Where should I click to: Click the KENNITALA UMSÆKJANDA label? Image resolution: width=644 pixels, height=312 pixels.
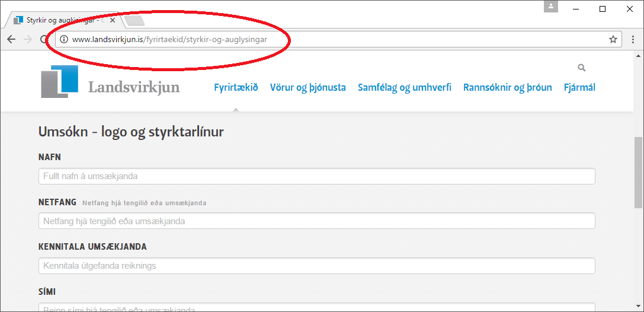[92, 247]
